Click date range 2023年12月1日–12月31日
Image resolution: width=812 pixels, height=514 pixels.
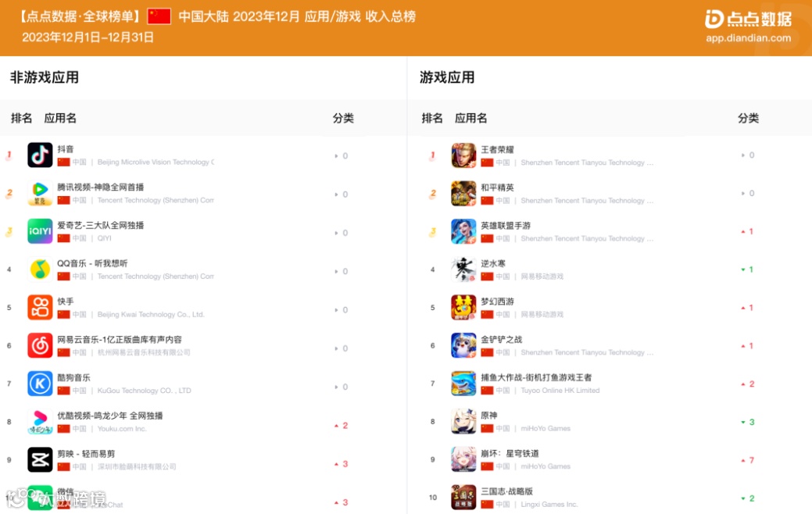tap(88, 37)
